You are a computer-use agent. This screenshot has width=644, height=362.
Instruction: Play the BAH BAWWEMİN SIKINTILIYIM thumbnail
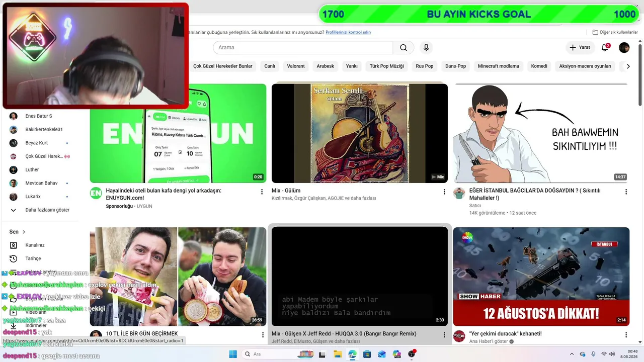pyautogui.click(x=541, y=133)
